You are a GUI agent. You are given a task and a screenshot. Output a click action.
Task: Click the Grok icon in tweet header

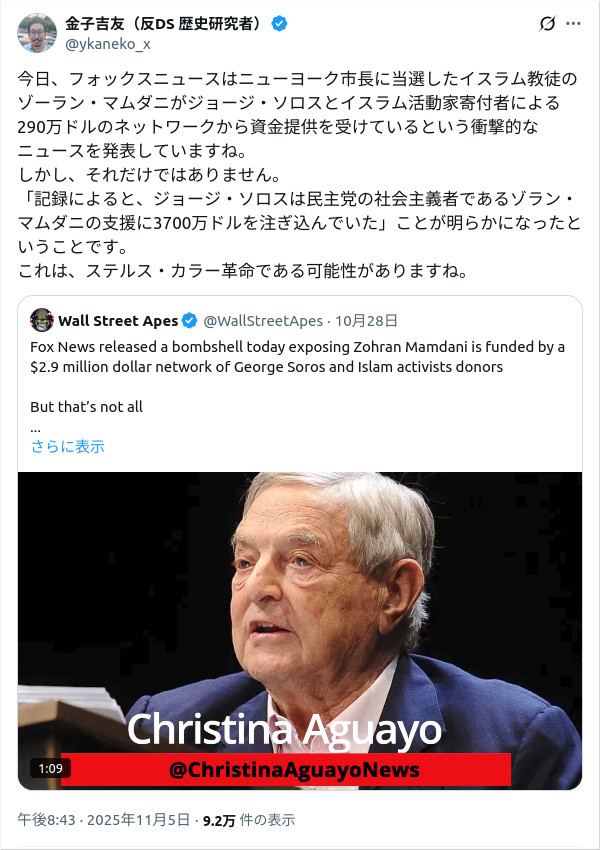[547, 24]
